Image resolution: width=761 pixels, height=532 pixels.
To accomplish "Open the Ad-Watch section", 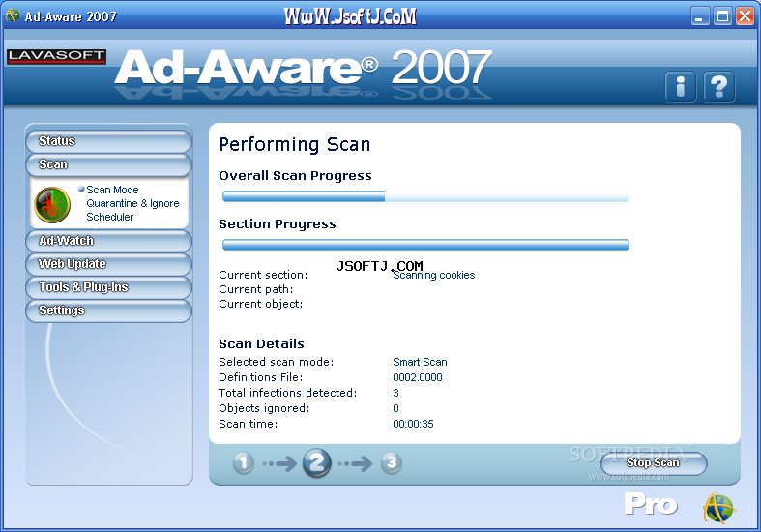I will point(108,241).
